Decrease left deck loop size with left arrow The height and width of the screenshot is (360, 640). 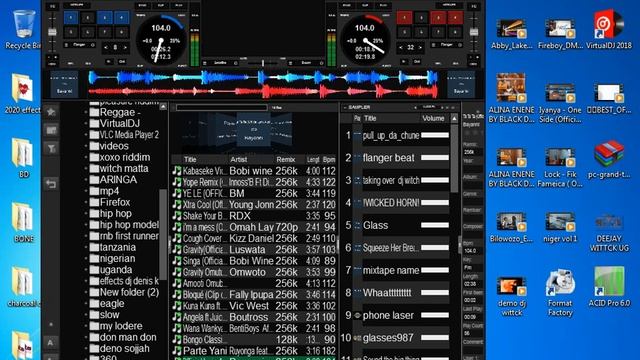106,47
